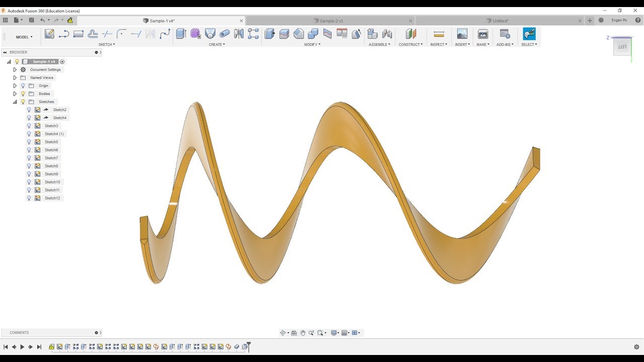
Task: Click the New Component assemble icon
Action: tap(372, 34)
